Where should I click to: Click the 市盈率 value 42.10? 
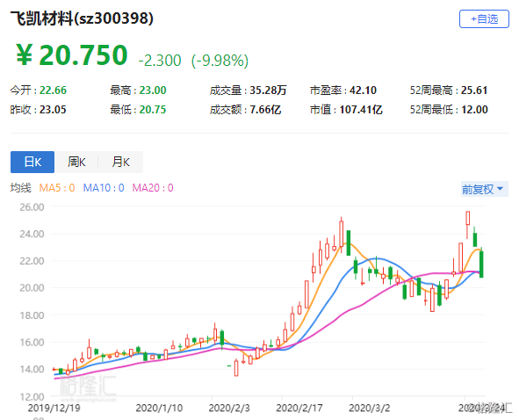point(363,91)
